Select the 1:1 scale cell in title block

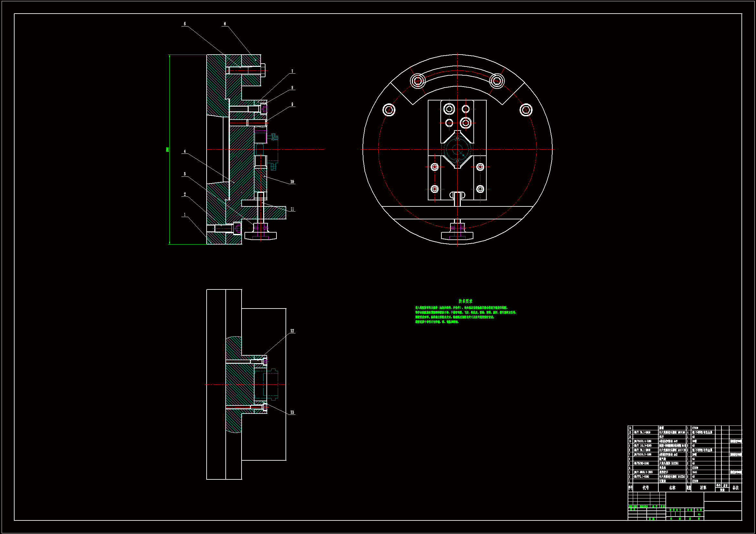click(699, 514)
